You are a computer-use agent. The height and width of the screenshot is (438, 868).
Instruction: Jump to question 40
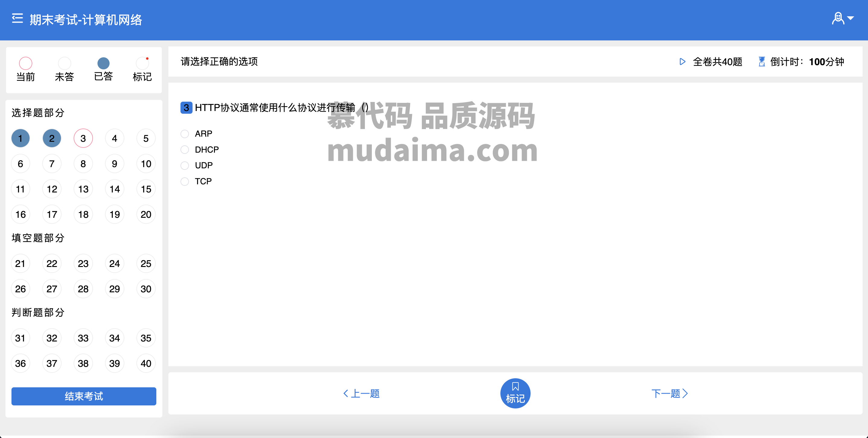tap(146, 363)
